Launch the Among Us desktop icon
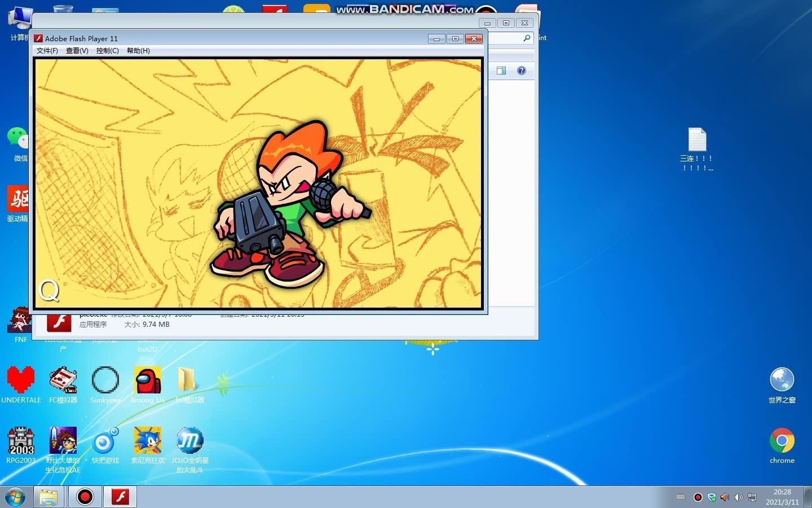This screenshot has width=812, height=508. tap(147, 385)
